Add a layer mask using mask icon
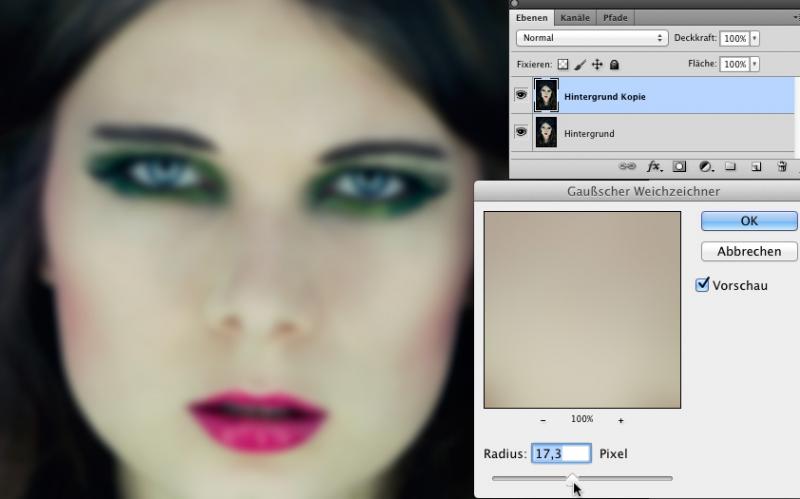The width and height of the screenshot is (800, 499). click(x=679, y=167)
